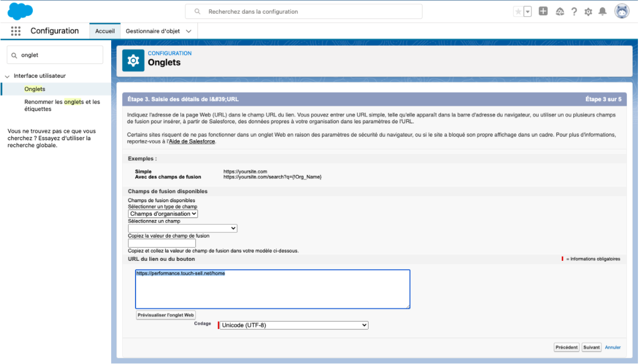The image size is (639, 364).
Task: Expand the favorites list dropdown arrow
Action: click(527, 12)
